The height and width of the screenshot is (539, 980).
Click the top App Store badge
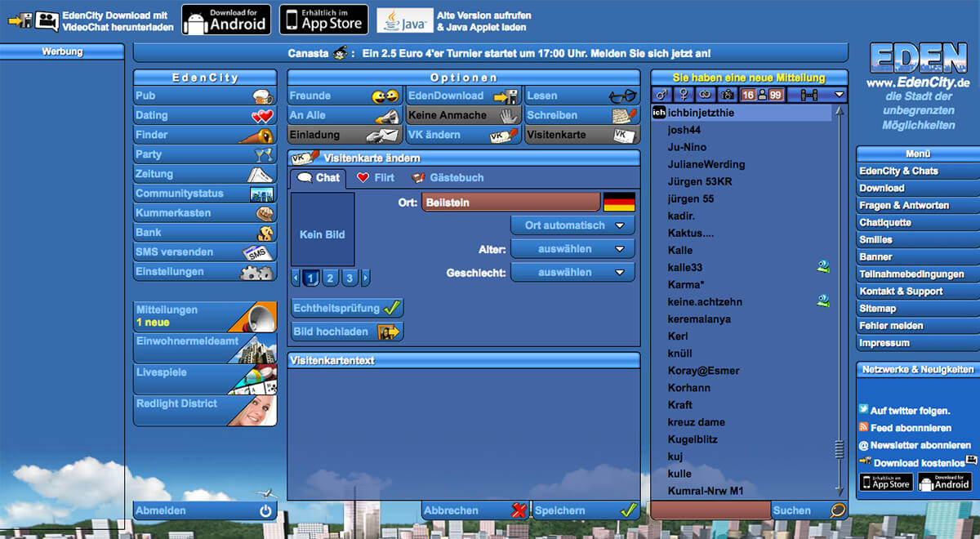[x=323, y=20]
